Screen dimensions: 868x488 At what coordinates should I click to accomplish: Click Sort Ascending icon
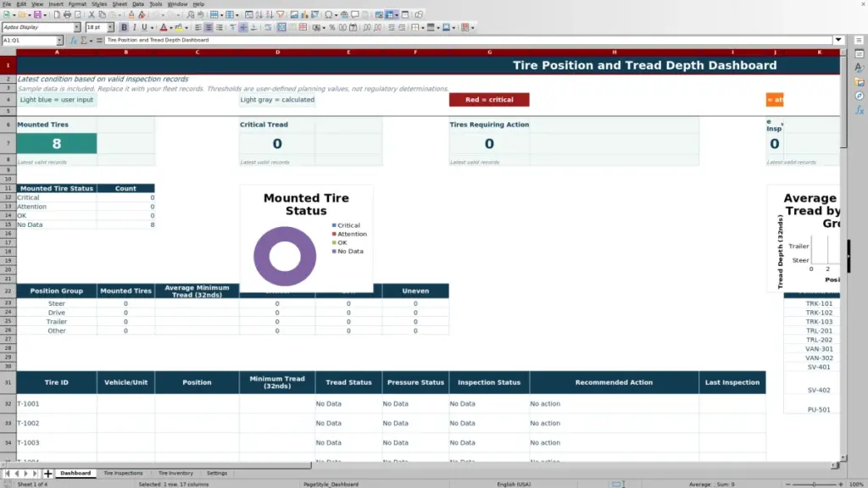point(259,14)
